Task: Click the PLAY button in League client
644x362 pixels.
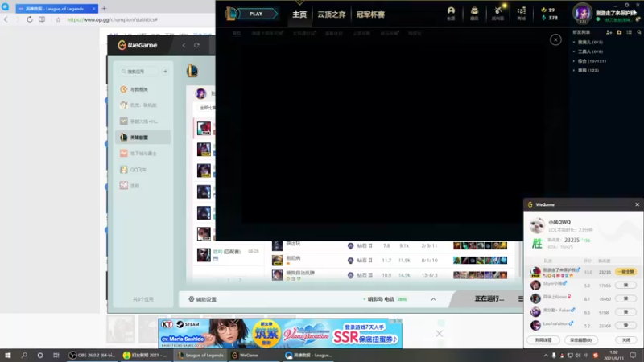Action: (x=256, y=14)
